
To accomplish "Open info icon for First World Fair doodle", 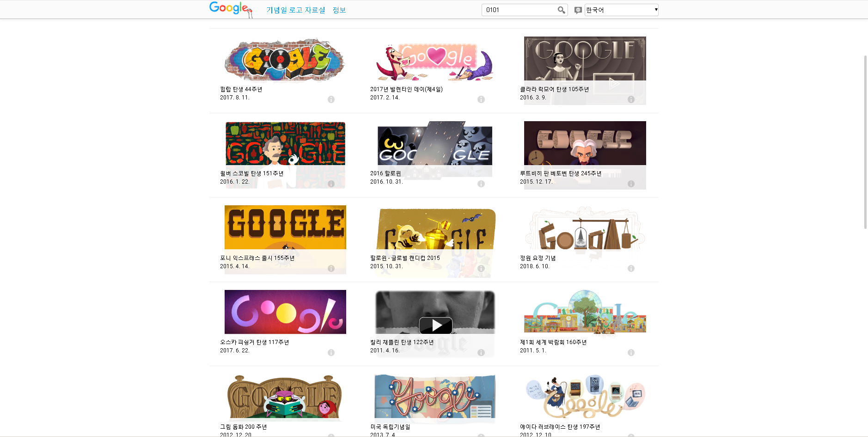I will tap(631, 352).
